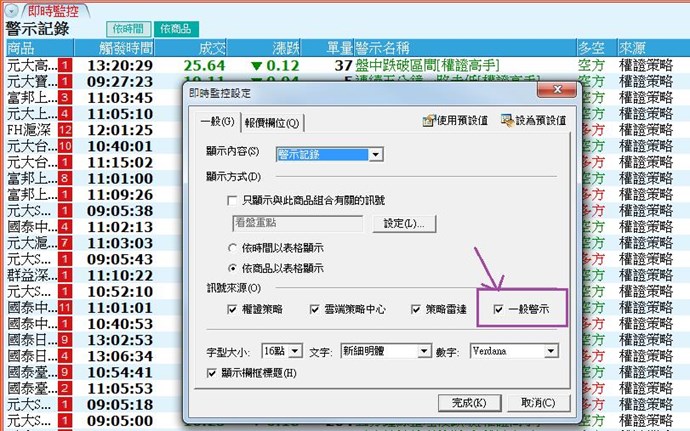Click the 多空 column header
Viewport: 690px width, 431px height.
coord(596,48)
